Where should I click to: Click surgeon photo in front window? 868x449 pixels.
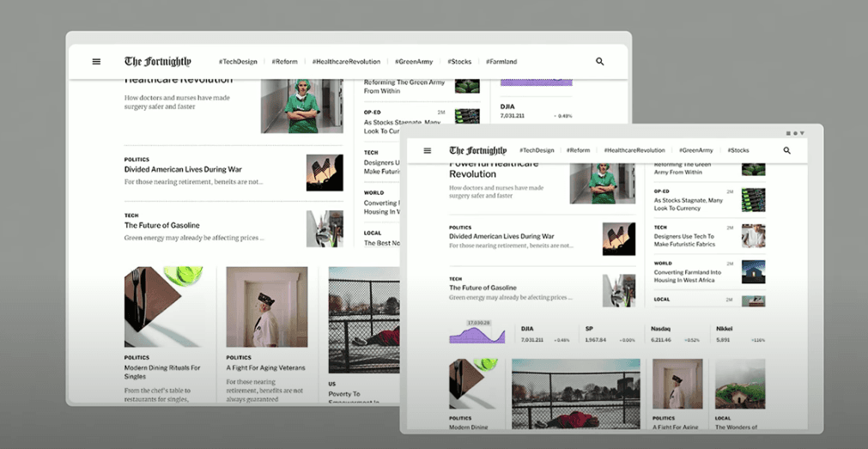coord(603,184)
